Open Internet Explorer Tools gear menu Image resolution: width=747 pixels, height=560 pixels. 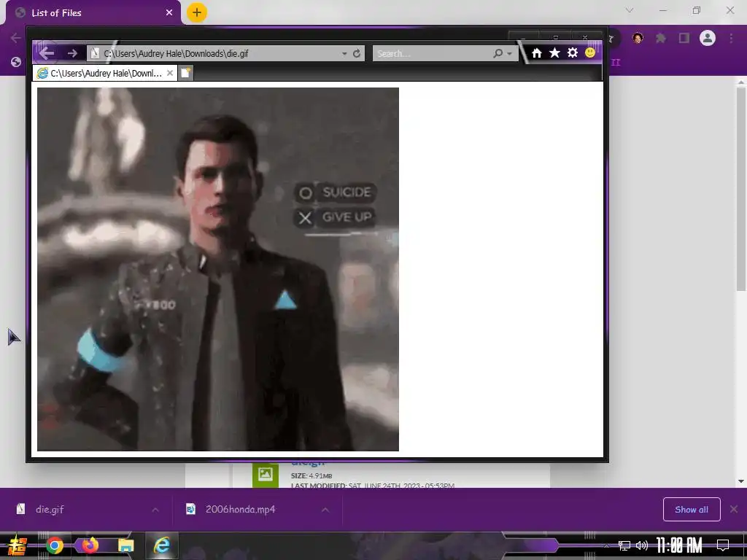click(572, 52)
